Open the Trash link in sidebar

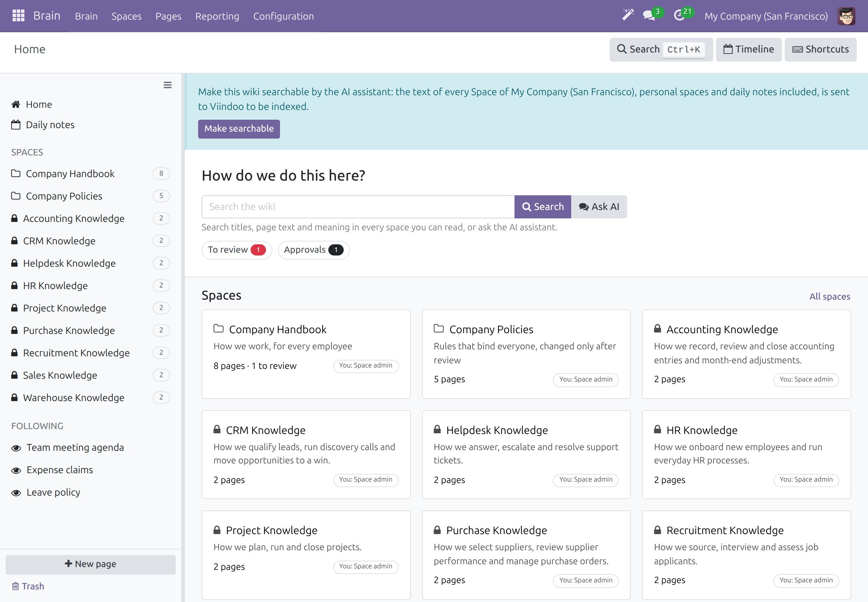28,586
